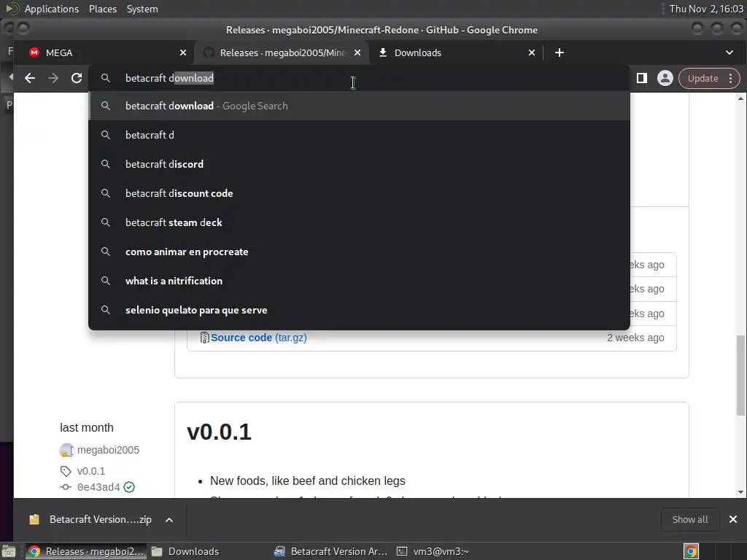Click the tag icon beside v0.0.1
Viewport: 747px width, 560px height.
click(66, 471)
